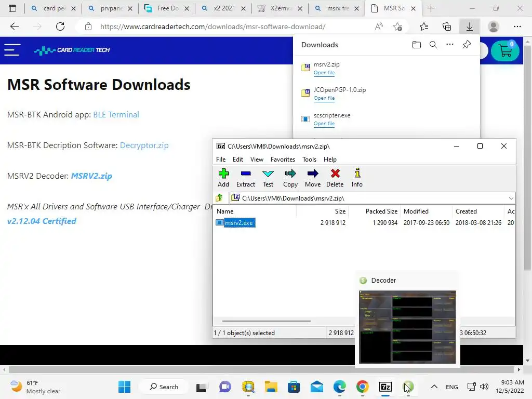The image size is (532, 399).
Task: Open the Favorites menu in 7-Zip
Action: (x=283, y=159)
